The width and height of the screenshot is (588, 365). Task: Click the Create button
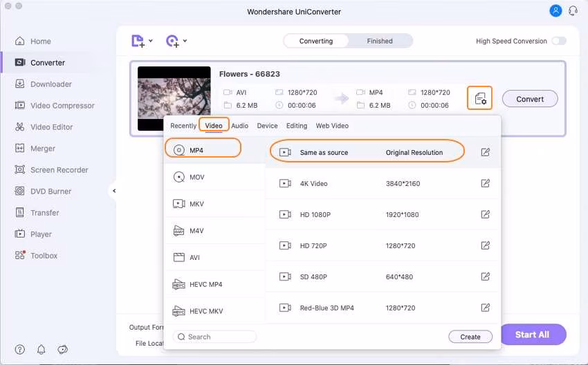470,337
